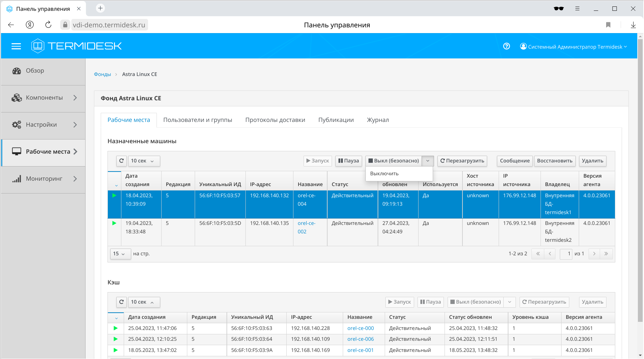Screen dimensions: 644x359
Task: Select the checkbox column header in cache table
Action: (x=116, y=317)
